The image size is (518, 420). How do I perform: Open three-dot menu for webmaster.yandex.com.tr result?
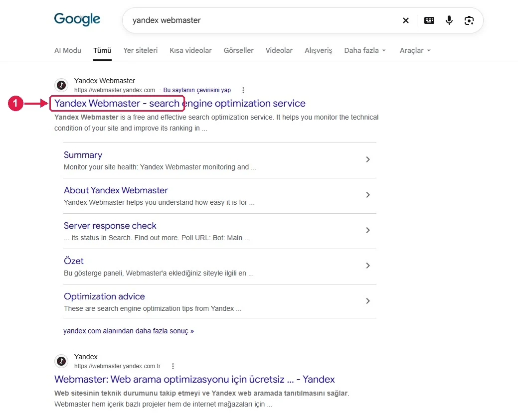click(173, 366)
